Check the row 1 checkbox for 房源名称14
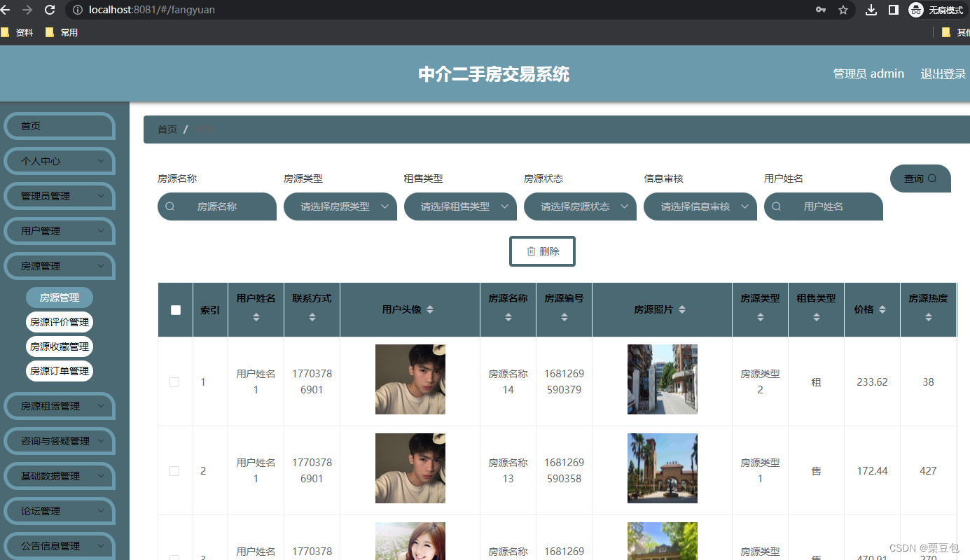This screenshot has width=970, height=560. (174, 382)
